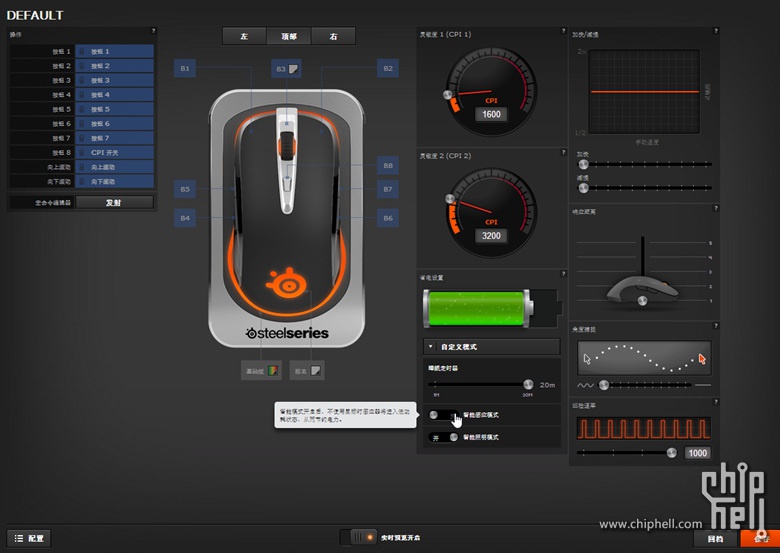The image size is (780, 553).
Task: Click the angle snapping preview graphic
Action: tap(644, 358)
